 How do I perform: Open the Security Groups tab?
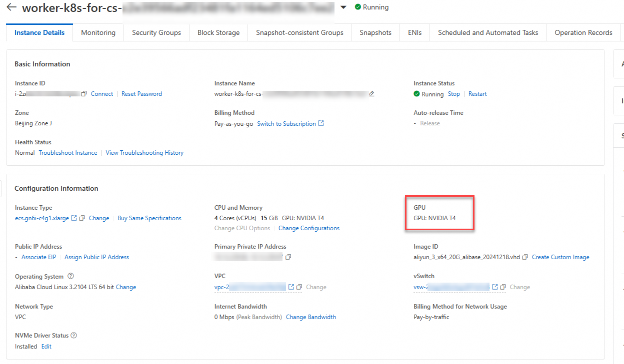[156, 32]
